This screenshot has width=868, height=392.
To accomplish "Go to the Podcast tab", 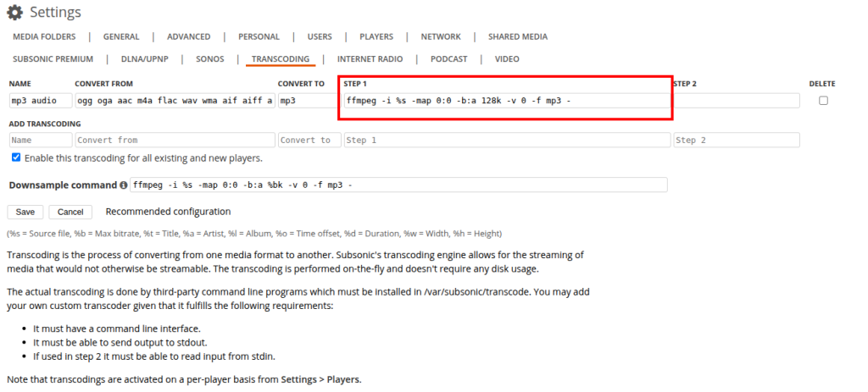I will (x=449, y=58).
